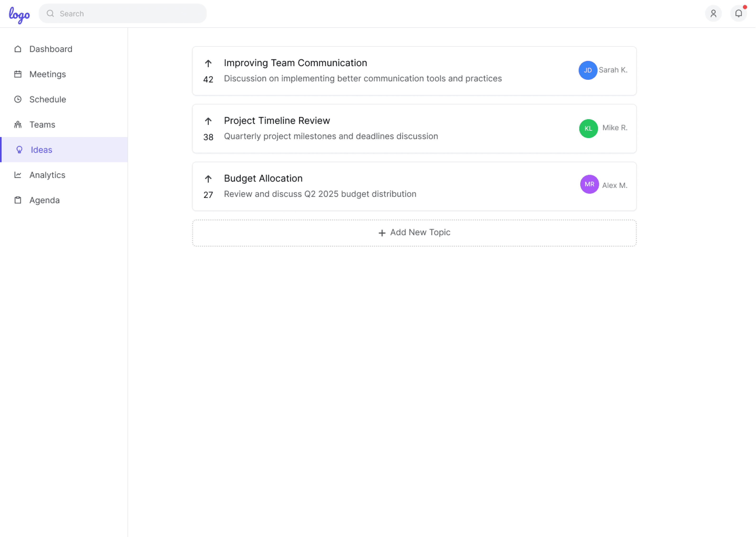Screen dimensions: 756x537
Task: Switch to the Analytics page
Action: [47, 175]
